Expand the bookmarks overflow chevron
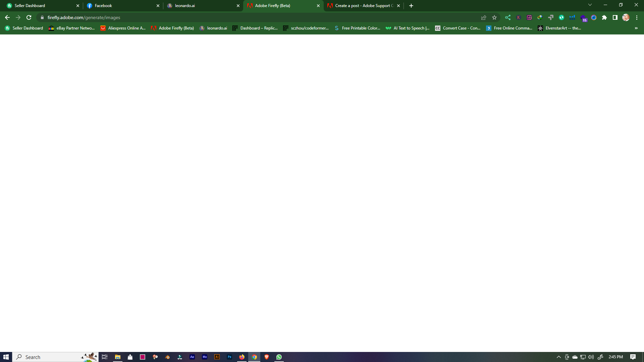Image resolution: width=644 pixels, height=362 pixels. pyautogui.click(x=636, y=28)
